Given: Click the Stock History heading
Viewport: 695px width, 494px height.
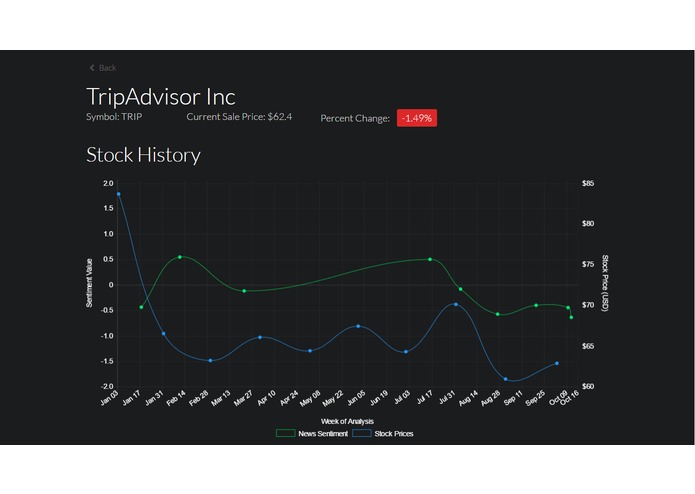Looking at the screenshot, I should [x=143, y=155].
